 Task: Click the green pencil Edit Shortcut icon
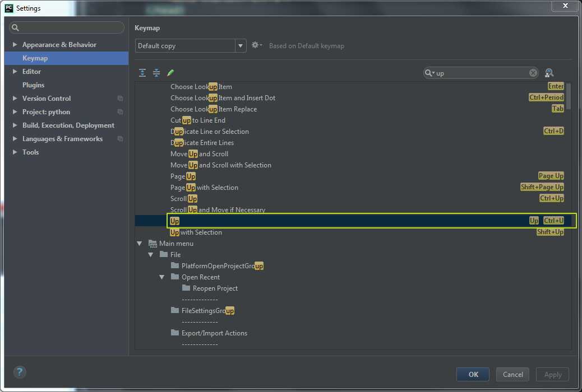170,73
